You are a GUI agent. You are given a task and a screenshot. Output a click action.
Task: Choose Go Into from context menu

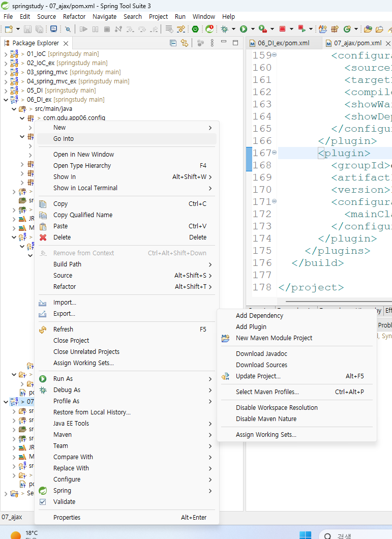tap(127, 138)
